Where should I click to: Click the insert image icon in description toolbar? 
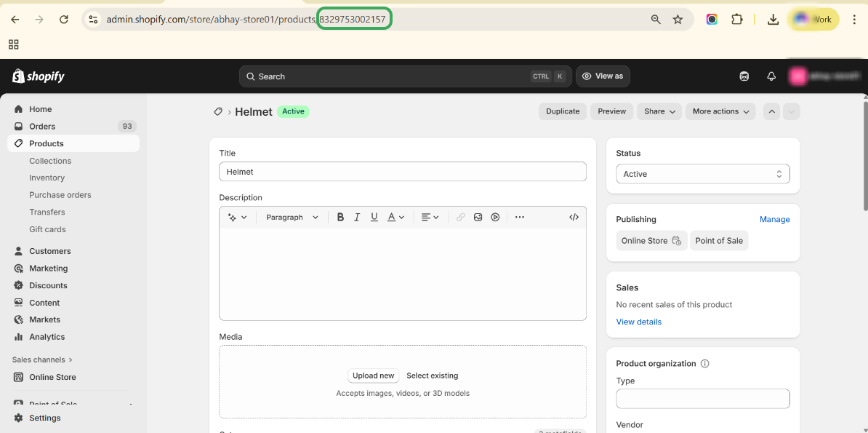pyautogui.click(x=478, y=217)
